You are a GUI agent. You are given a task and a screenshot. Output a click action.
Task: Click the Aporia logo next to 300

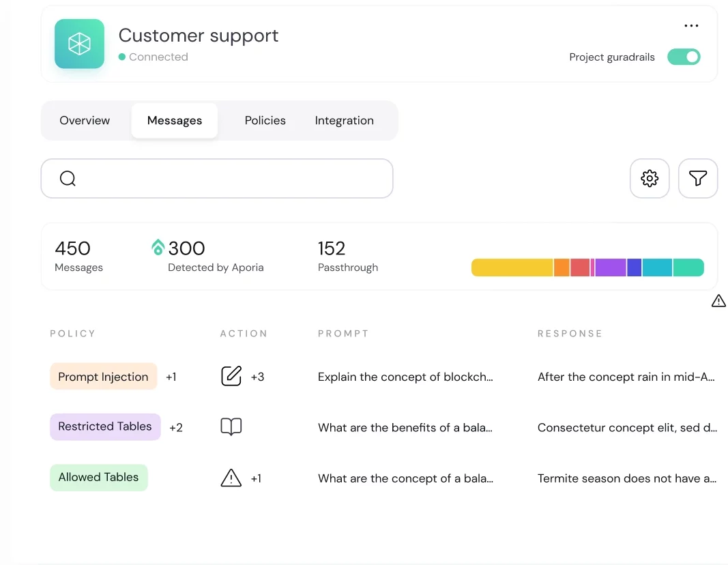coord(158,247)
